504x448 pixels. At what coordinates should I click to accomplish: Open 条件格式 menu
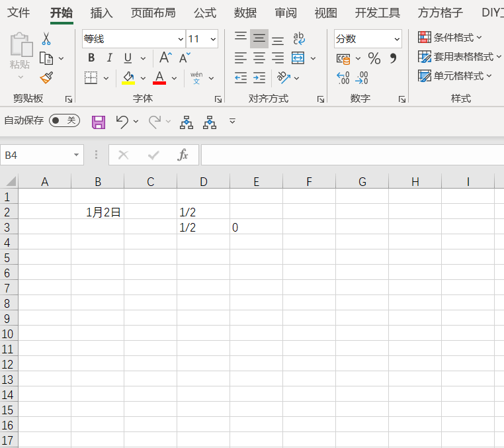[x=450, y=37]
